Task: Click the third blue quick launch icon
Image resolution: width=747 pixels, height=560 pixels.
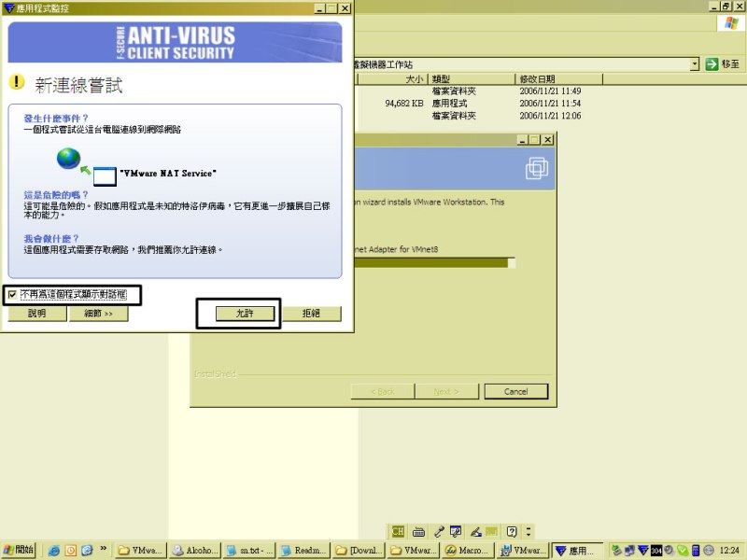Action: pyautogui.click(x=87, y=551)
